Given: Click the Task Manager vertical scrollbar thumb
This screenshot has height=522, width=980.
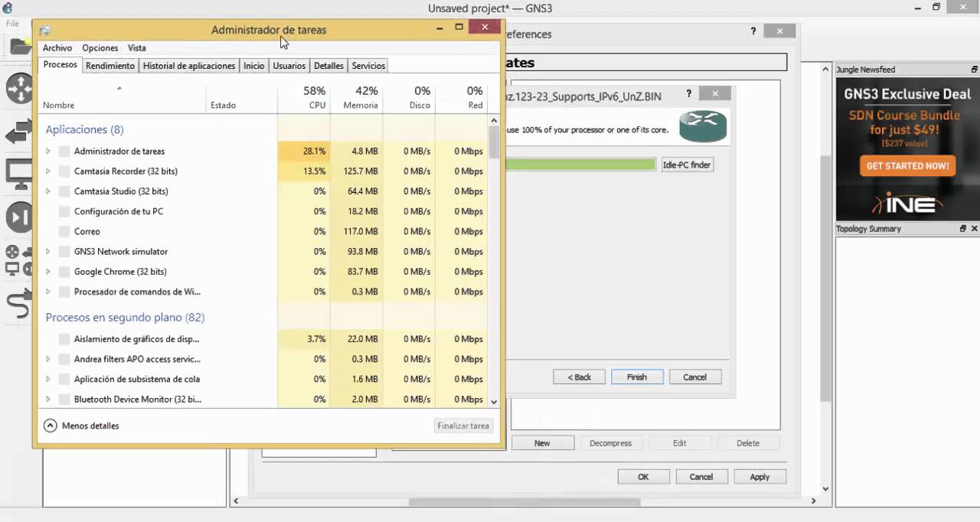Looking at the screenshot, I should click(494, 142).
